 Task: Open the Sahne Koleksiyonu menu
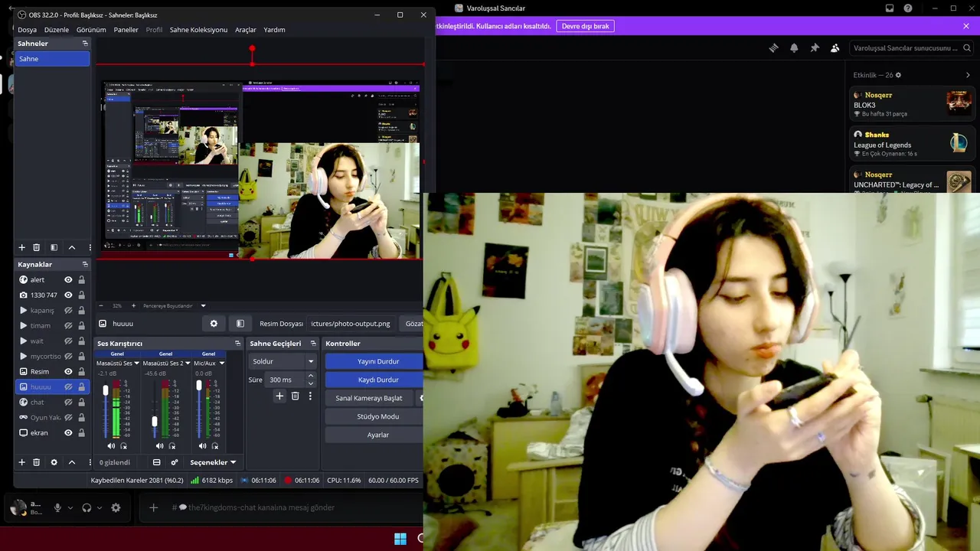[198, 30]
